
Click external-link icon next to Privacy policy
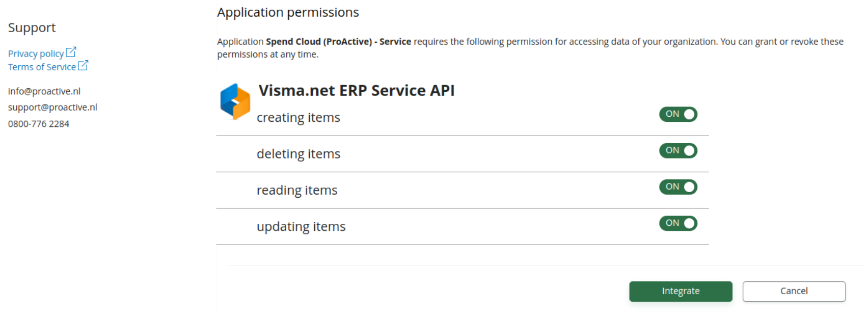(71, 52)
